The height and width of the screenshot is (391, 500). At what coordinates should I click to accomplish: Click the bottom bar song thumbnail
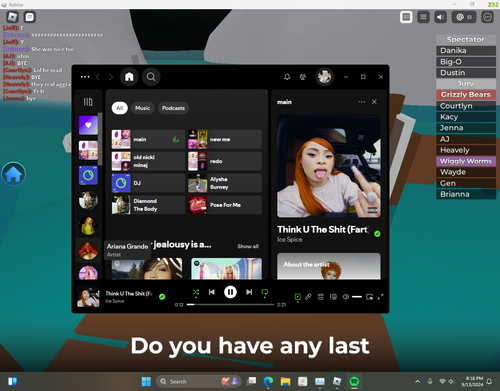pos(88,296)
